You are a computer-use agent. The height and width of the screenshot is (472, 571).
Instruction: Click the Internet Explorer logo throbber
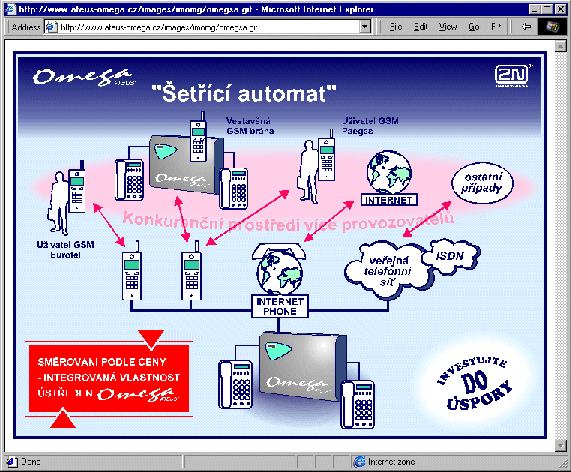pyautogui.click(x=553, y=27)
